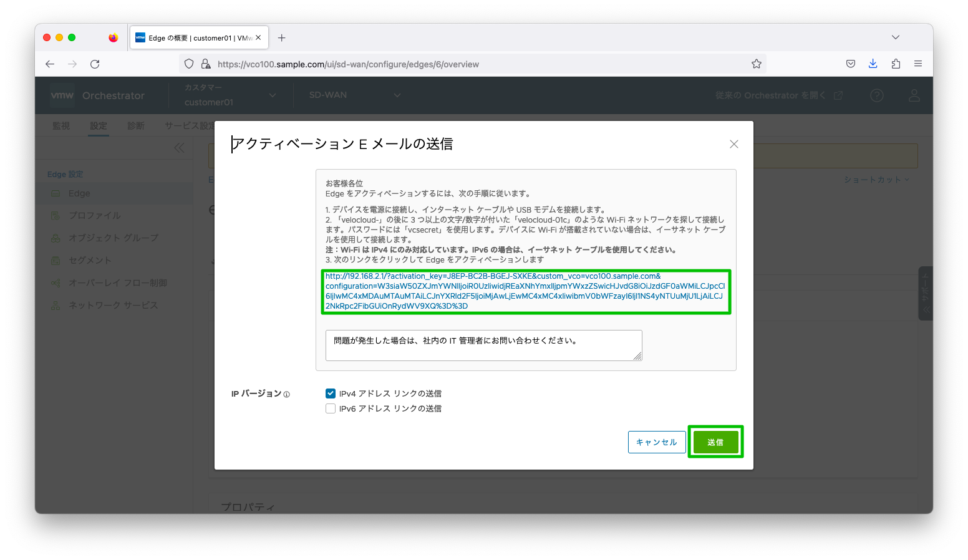Save page to Pocket icon
The image size is (968, 560).
(850, 64)
